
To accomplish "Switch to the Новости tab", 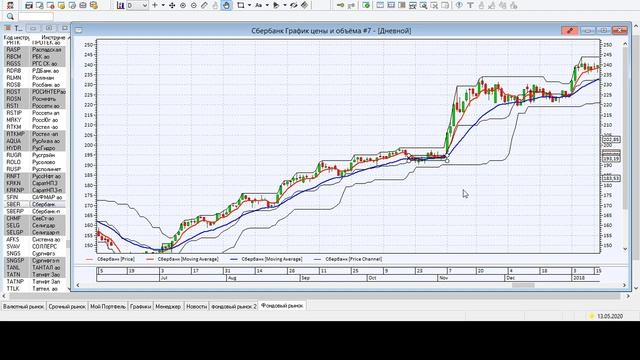I will coord(196,307).
